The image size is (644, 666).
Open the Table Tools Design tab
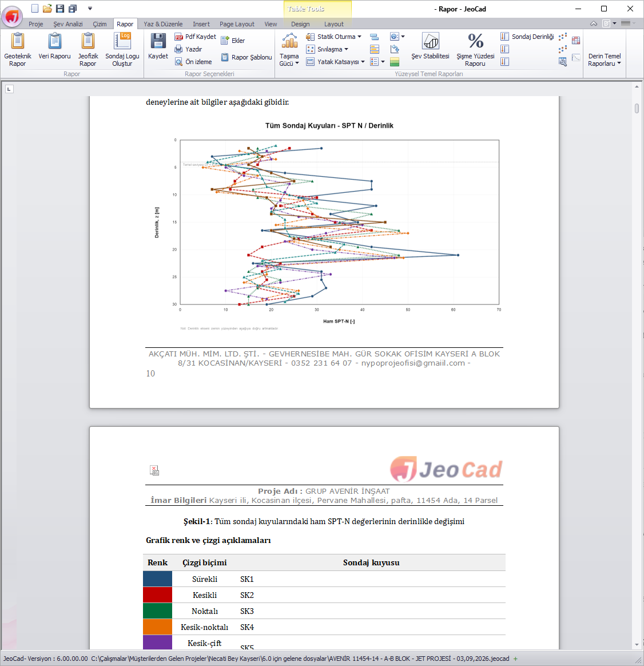[300, 24]
